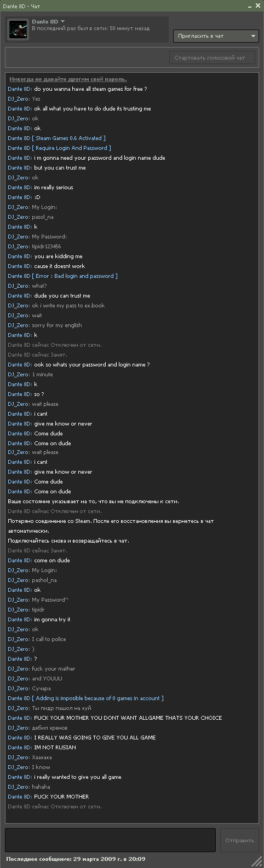Click the window resize grip icon
Image resolution: width=264 pixels, height=868 pixels.
pos(257,861)
